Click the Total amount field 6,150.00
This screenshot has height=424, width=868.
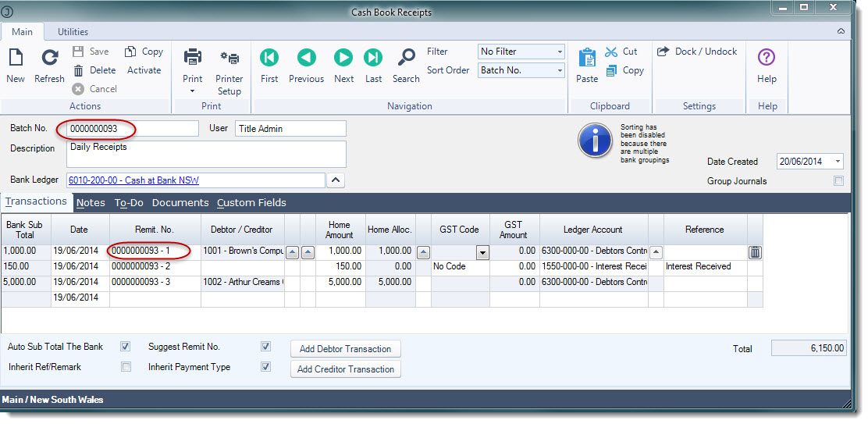point(808,348)
